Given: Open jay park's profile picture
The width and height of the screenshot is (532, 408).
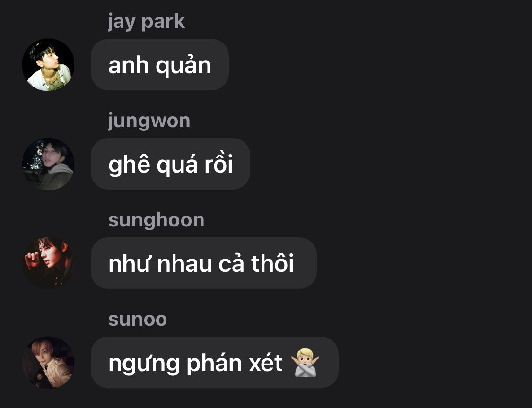Looking at the screenshot, I should [x=48, y=64].
